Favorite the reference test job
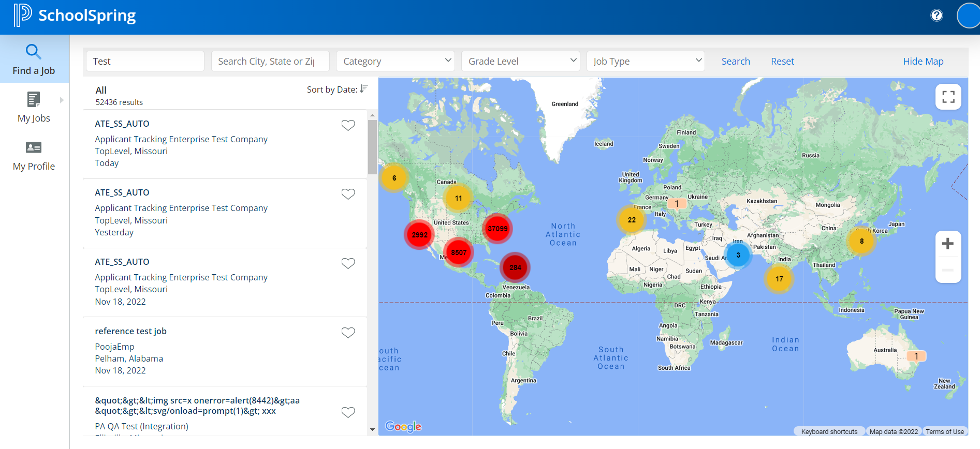 click(x=348, y=333)
